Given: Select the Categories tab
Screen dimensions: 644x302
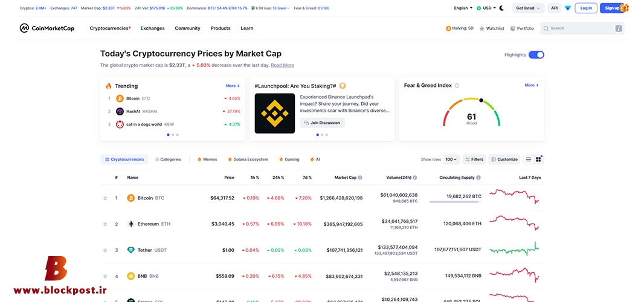Looking at the screenshot, I should point(168,159).
